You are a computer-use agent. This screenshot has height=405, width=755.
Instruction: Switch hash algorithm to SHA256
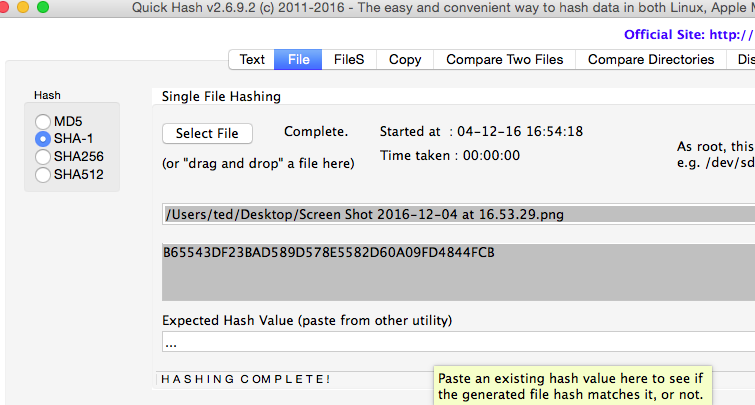[x=43, y=157]
